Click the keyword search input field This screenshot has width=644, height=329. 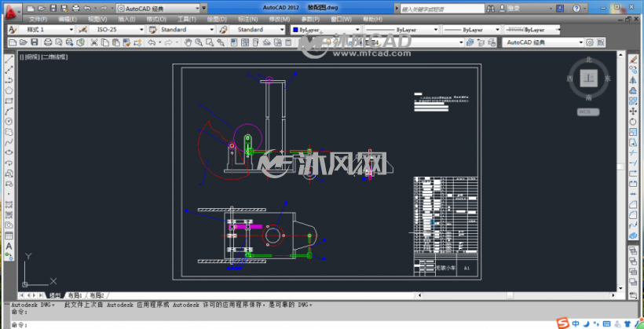coord(441,8)
